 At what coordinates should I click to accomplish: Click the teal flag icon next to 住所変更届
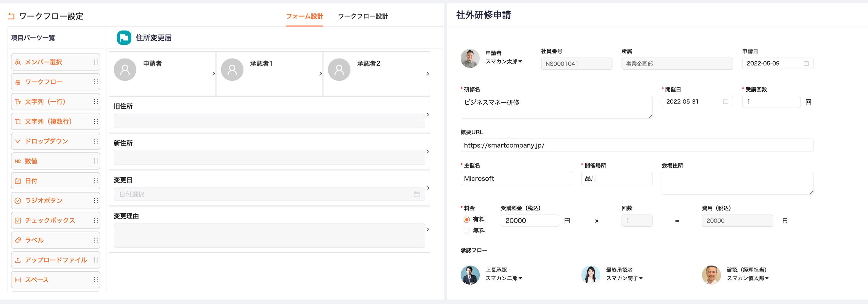[124, 38]
